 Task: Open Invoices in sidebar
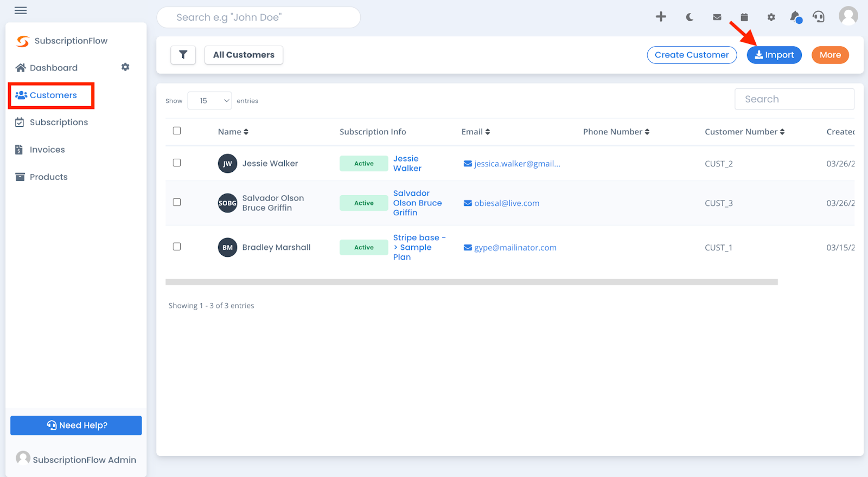[x=40, y=150]
